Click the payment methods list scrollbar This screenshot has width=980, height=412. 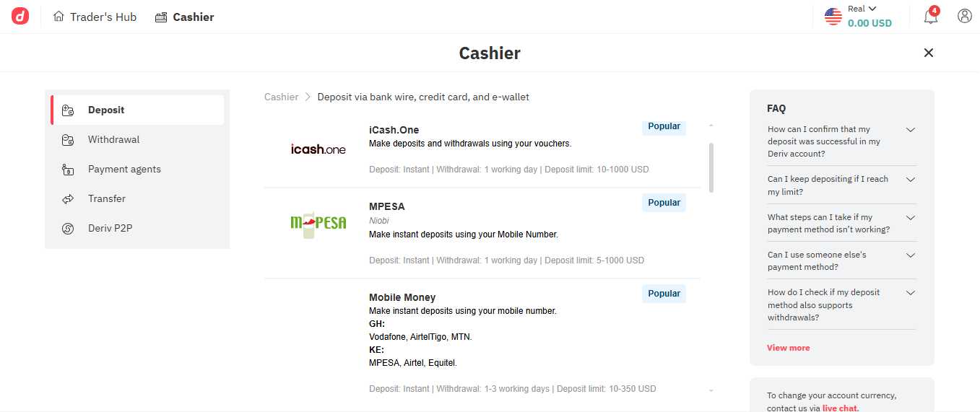pos(711,167)
